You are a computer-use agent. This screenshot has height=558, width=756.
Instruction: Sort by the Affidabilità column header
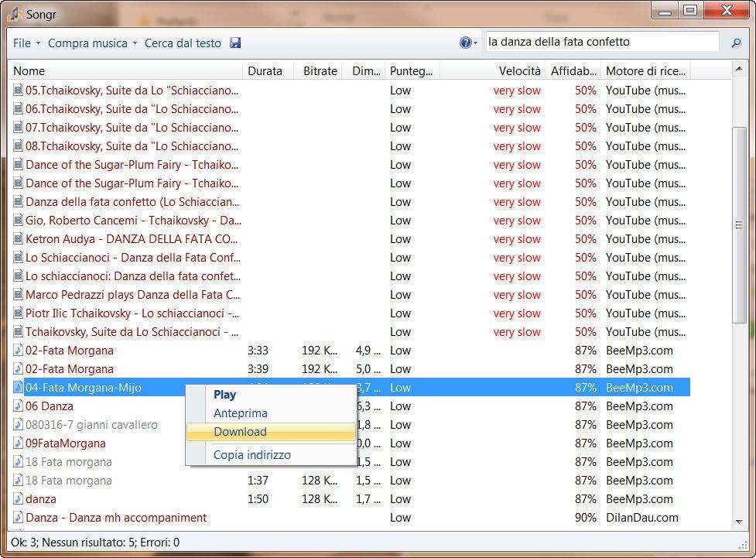[573, 71]
